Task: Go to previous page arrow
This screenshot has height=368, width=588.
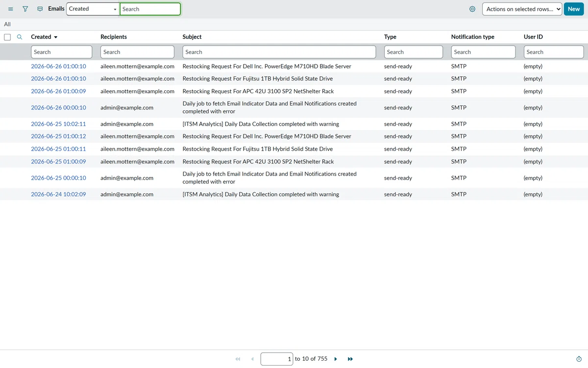Action: (x=252, y=359)
